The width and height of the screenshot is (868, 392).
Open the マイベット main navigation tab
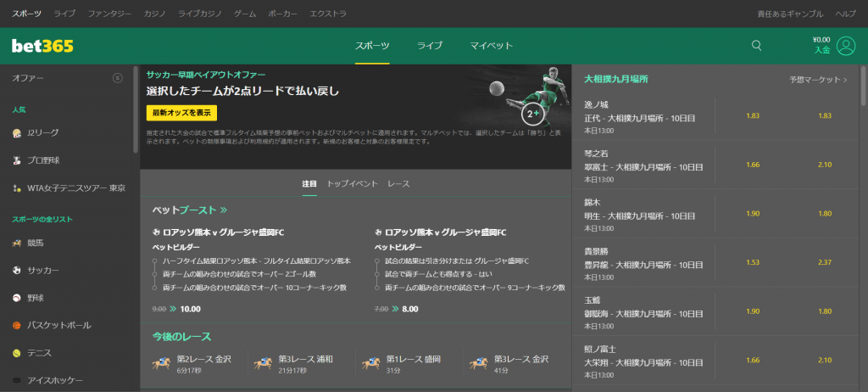click(x=492, y=46)
